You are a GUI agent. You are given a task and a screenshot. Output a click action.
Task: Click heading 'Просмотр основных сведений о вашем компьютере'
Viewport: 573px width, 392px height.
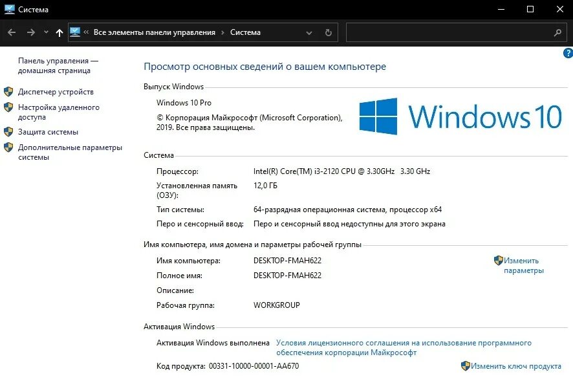coord(265,67)
